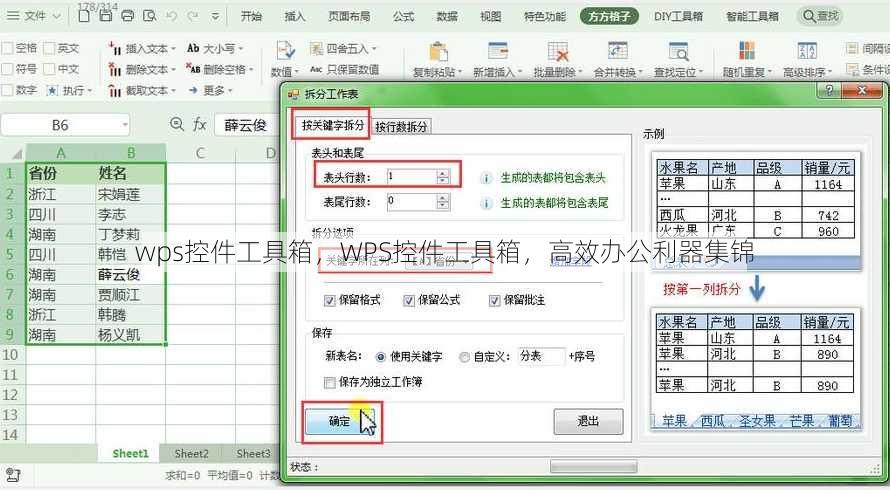The height and width of the screenshot is (490, 890).
Task: Uncheck the 保留格式 checkbox
Action: pos(329,301)
